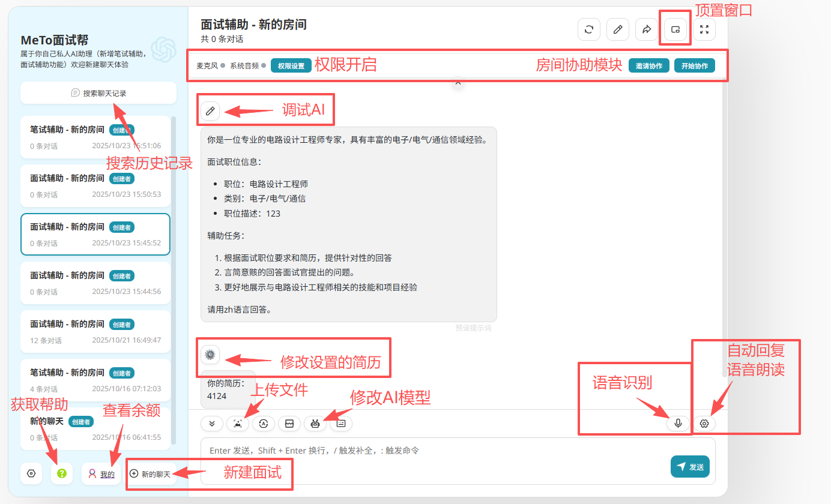Click the 邀请协作 button
This screenshot has width=831, height=504.
[648, 65]
